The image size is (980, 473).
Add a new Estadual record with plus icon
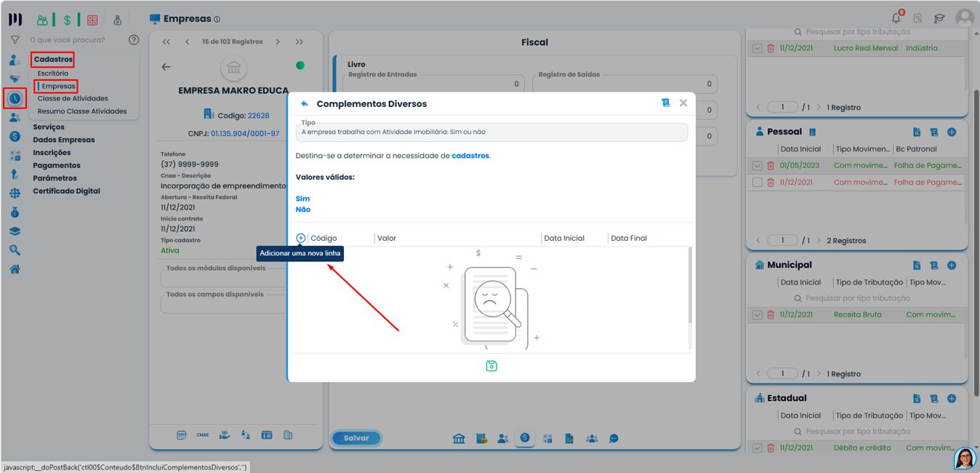[952, 399]
